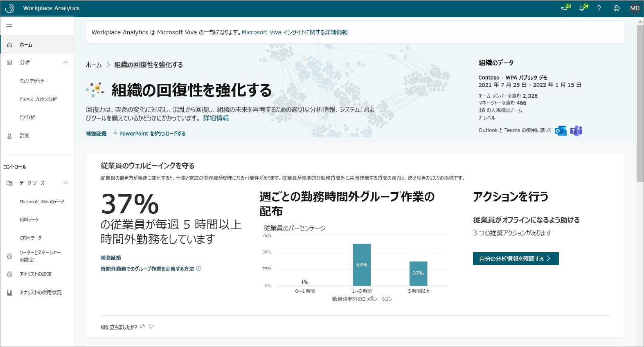
Task: Select ホーム in the sidebar
Action: coord(37,45)
